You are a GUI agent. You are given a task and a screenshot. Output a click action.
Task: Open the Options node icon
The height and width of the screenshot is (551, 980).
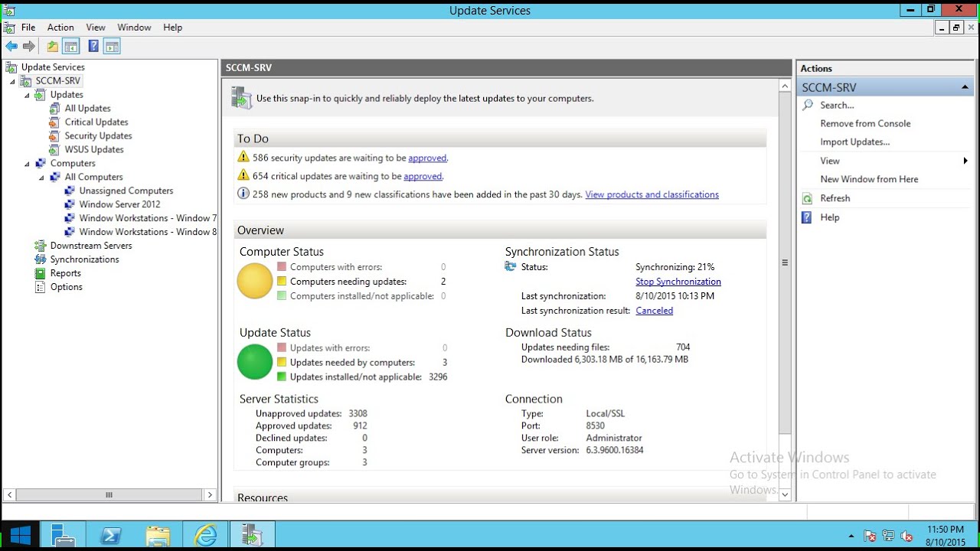click(x=40, y=287)
